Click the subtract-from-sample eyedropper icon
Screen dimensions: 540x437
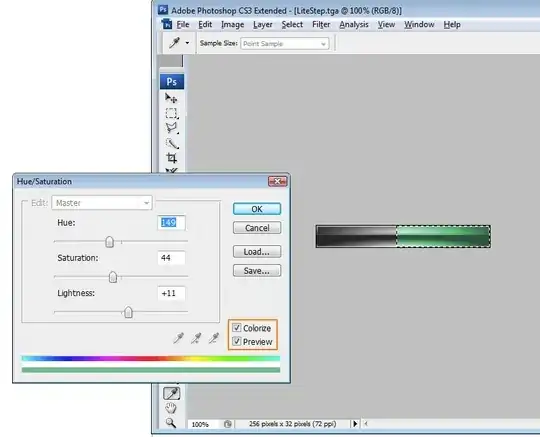(x=214, y=338)
